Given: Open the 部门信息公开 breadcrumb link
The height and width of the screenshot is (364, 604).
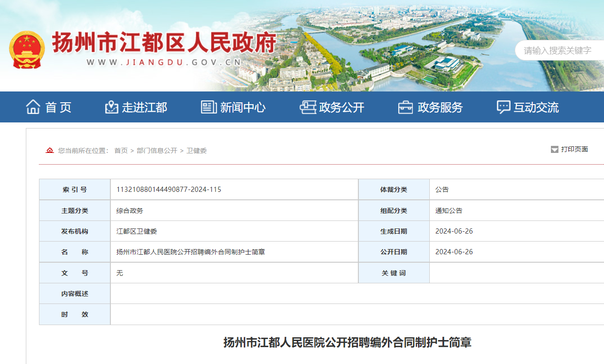Looking at the screenshot, I should point(157,151).
